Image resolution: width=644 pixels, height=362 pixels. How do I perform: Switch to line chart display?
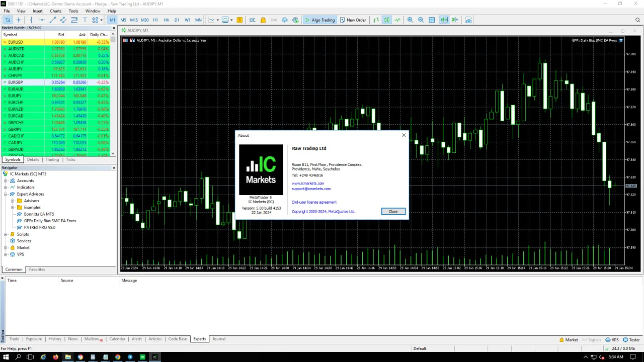tap(397, 20)
